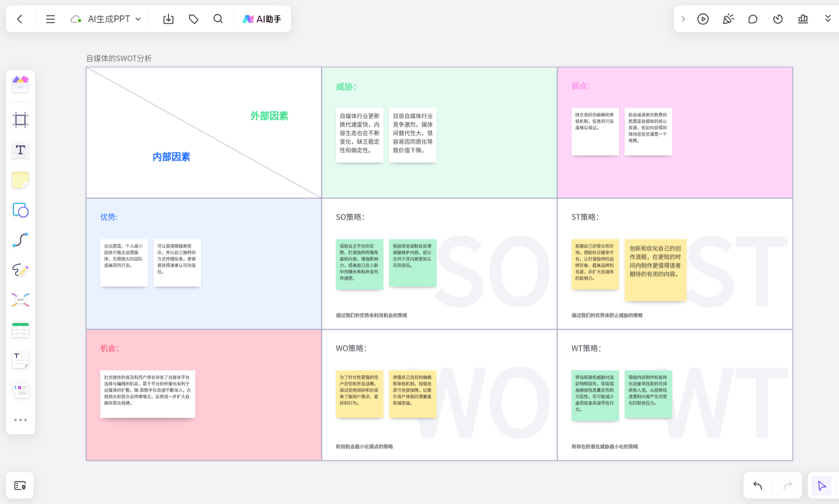Select note starting 社交媒体的普及和用户增长
The width and height of the screenshot is (839, 504).
point(147,394)
